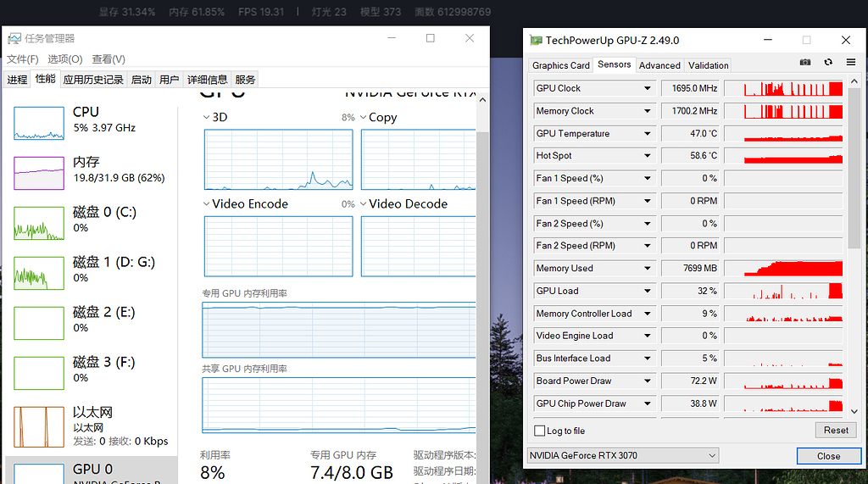The width and height of the screenshot is (868, 484).
Task: Open the 查看(V) menu
Action: [108, 59]
